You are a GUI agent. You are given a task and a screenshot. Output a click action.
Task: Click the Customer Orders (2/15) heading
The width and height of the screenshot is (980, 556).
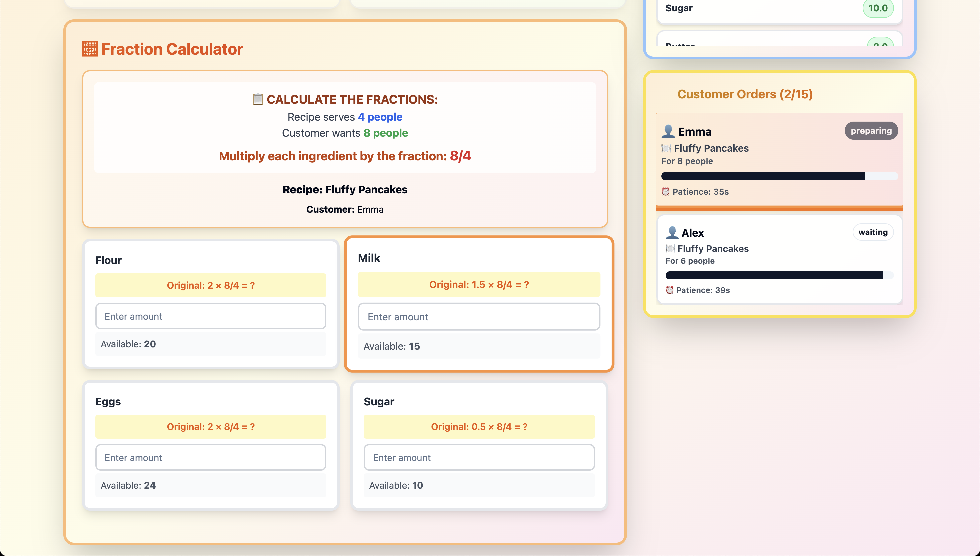(745, 94)
